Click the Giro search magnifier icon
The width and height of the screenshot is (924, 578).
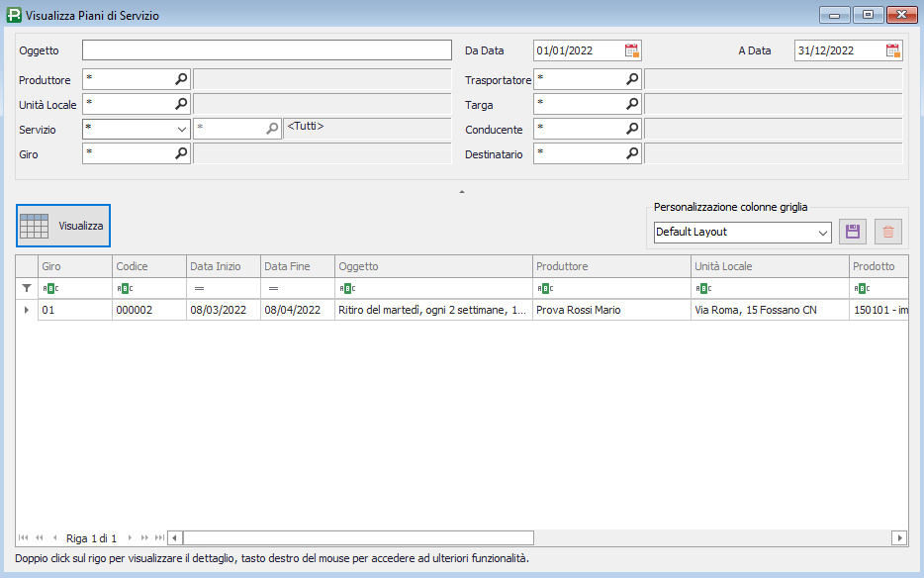181,153
